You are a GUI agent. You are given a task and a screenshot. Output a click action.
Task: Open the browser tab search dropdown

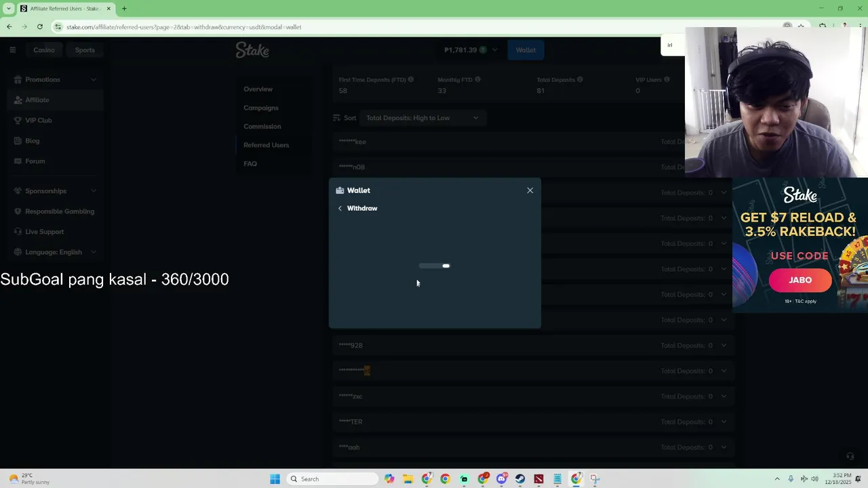coord(9,8)
